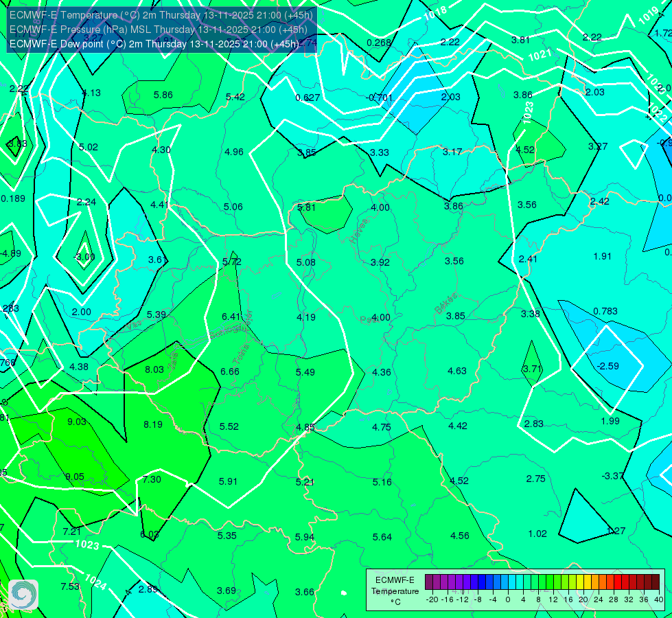Image resolution: width=672 pixels, height=618 pixels.
Task: Click the 7.30 value on the map
Action: pyautogui.click(x=152, y=479)
